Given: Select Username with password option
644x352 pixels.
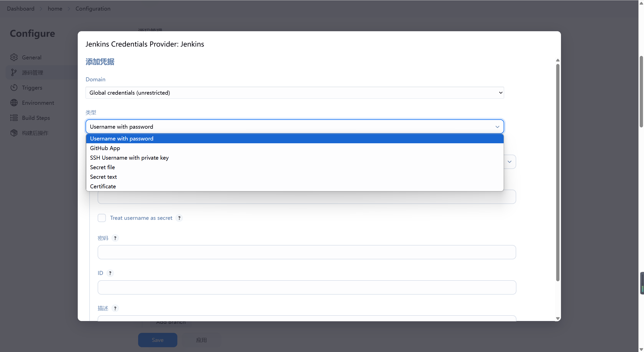Looking at the screenshot, I should 295,139.
